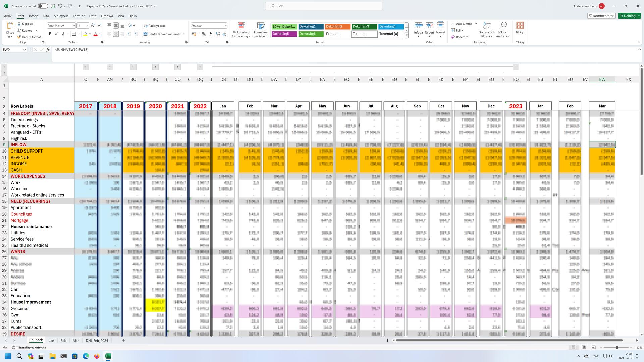Apply percentage format with Procent icon
This screenshot has height=362, width=644.
click(x=204, y=34)
